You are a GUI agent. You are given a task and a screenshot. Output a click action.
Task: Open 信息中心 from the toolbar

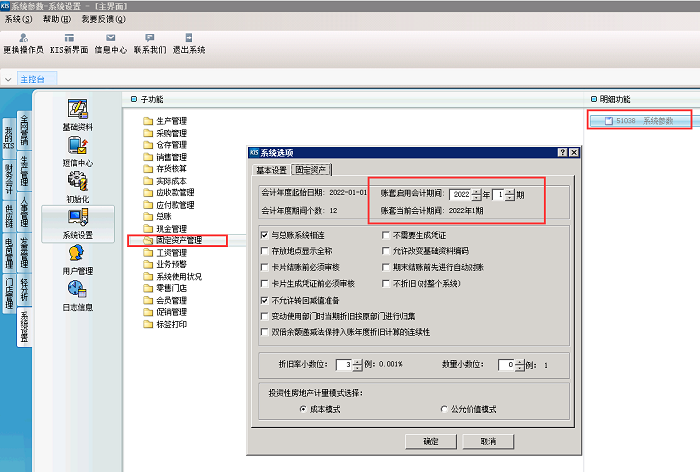[112, 41]
